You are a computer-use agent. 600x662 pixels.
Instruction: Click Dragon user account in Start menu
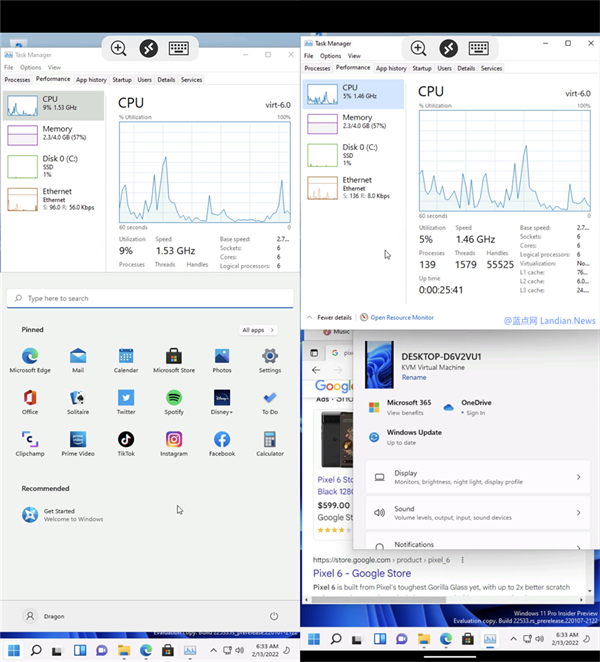pyautogui.click(x=43, y=616)
